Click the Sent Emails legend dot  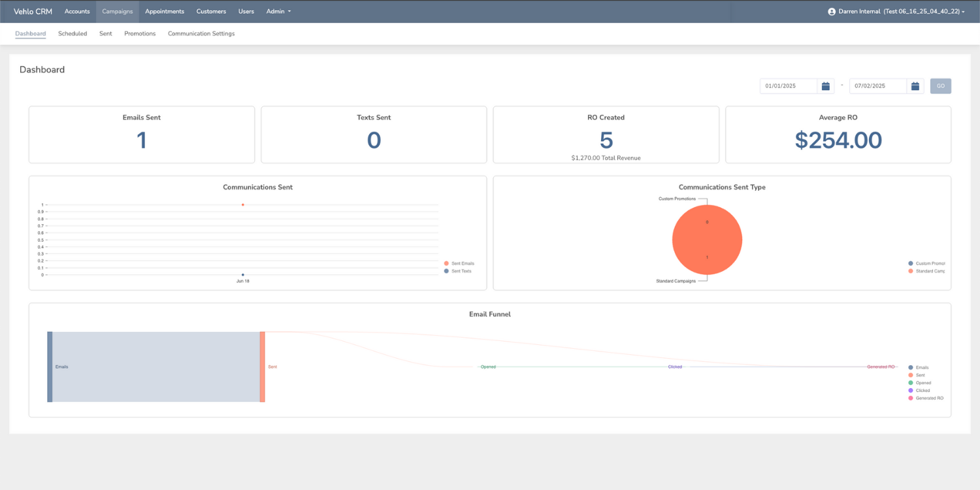click(x=448, y=263)
